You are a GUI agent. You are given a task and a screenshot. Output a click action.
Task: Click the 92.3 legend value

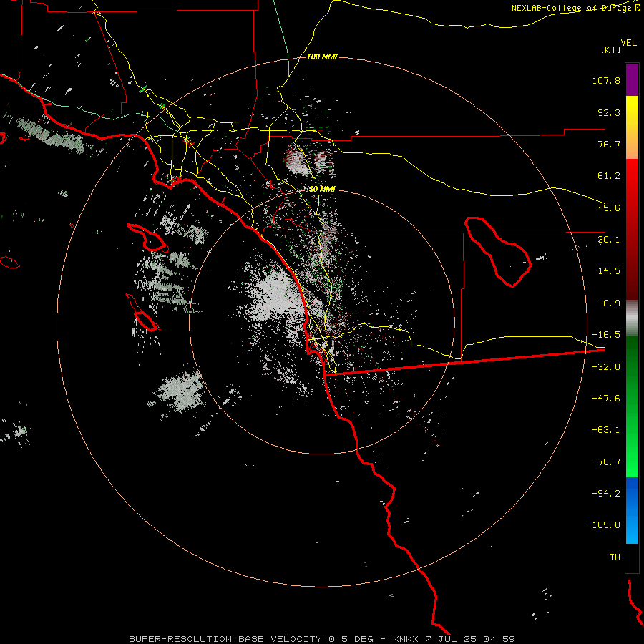(609, 112)
